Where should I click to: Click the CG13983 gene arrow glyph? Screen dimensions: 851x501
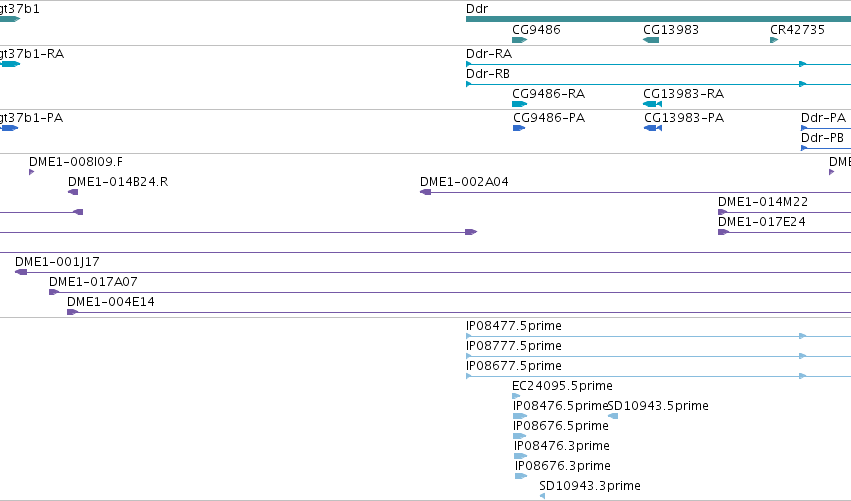click(x=651, y=40)
